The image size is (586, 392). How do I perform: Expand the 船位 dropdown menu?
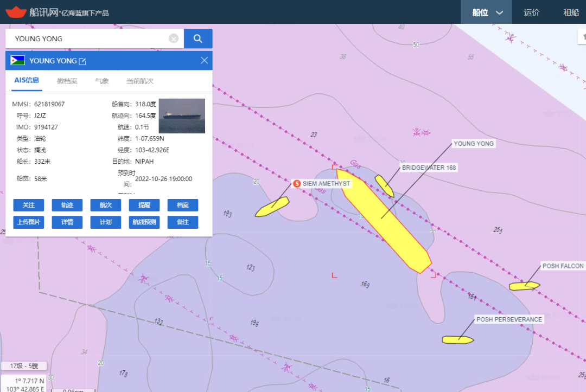click(487, 12)
